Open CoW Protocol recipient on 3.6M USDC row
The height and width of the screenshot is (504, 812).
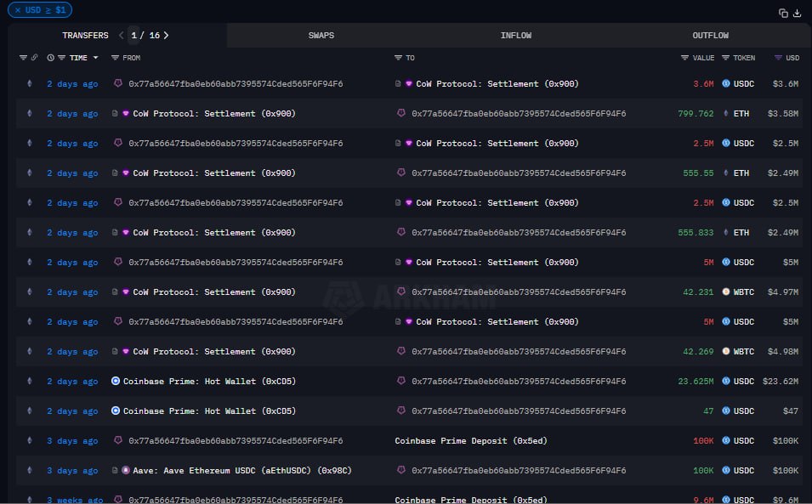(497, 83)
